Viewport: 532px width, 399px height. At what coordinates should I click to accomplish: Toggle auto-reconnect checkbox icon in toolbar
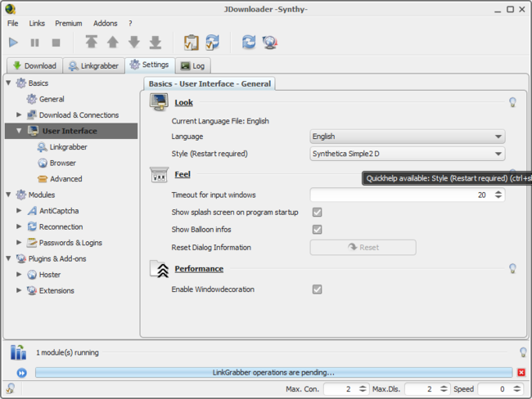[213, 43]
